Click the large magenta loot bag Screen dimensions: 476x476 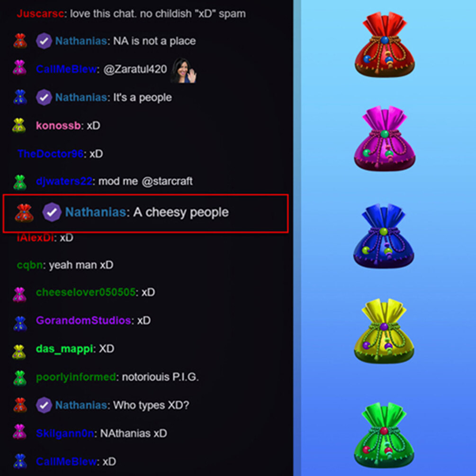coord(385,138)
